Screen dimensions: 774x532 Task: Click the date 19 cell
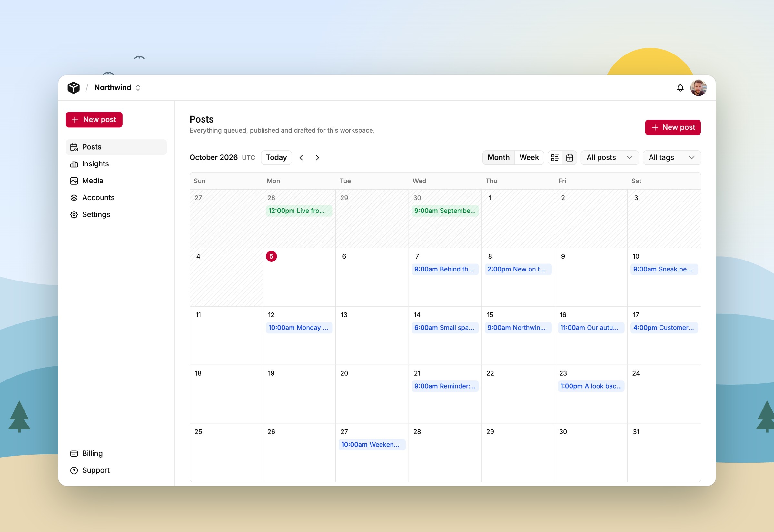click(299, 394)
